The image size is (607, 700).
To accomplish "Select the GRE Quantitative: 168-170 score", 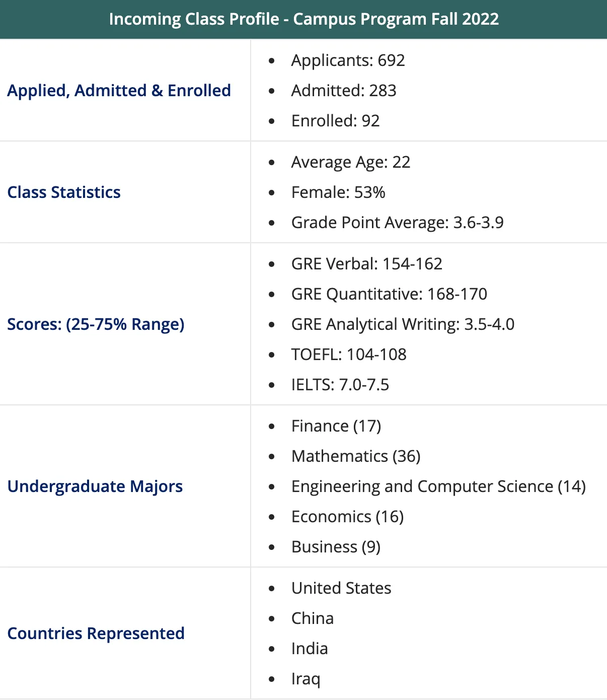I will tap(389, 294).
